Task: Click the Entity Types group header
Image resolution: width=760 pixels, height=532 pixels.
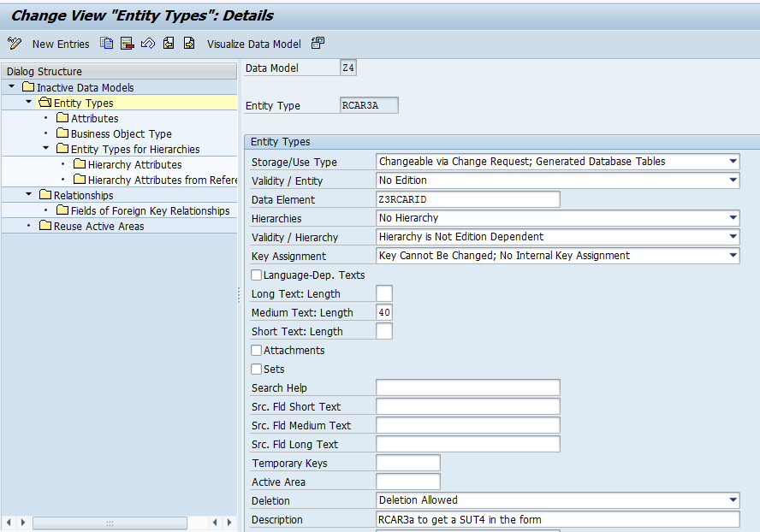Action: click(502, 141)
